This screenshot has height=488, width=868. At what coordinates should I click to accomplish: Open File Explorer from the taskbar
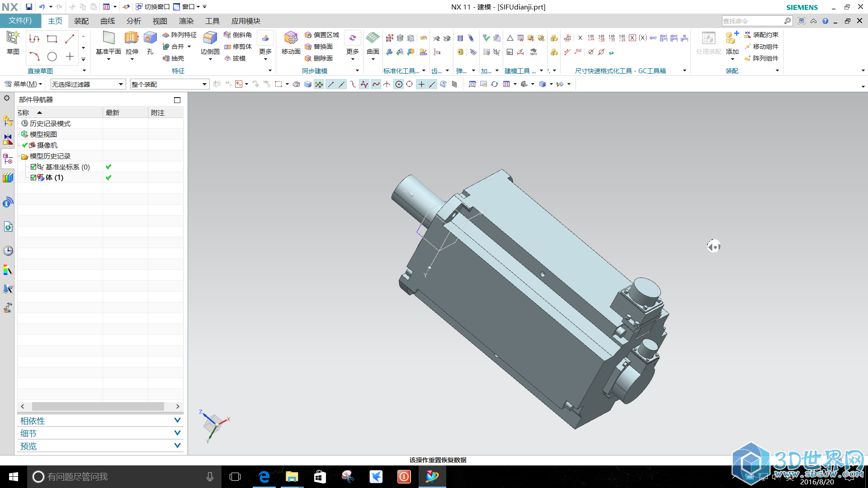coord(292,477)
